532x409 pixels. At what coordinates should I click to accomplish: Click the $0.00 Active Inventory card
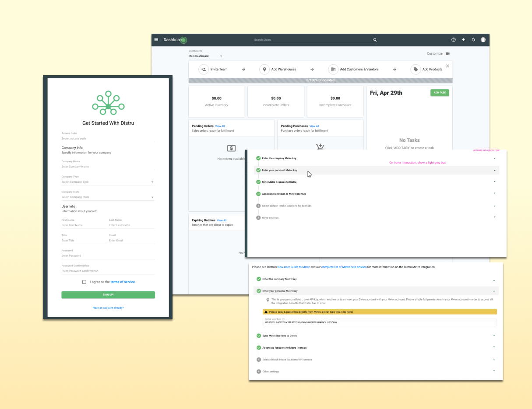coord(217,101)
